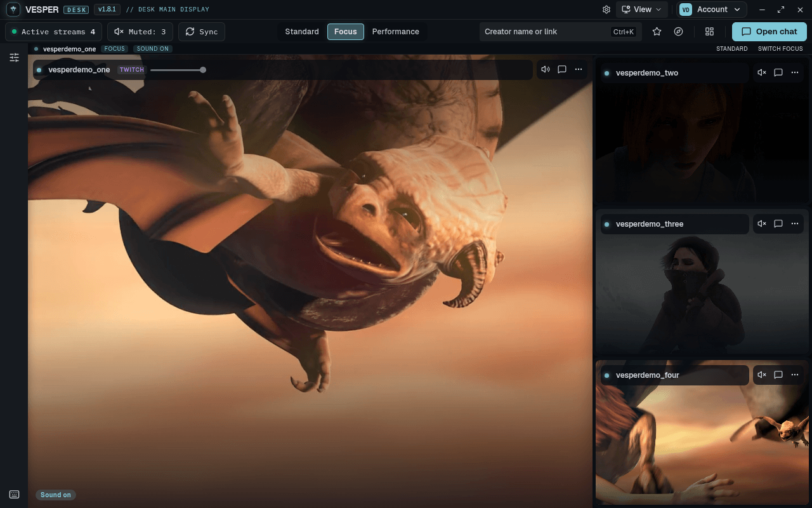Select the vesperdemo_two stream thumbnail
This screenshot has width=812, height=508.
coord(702,131)
